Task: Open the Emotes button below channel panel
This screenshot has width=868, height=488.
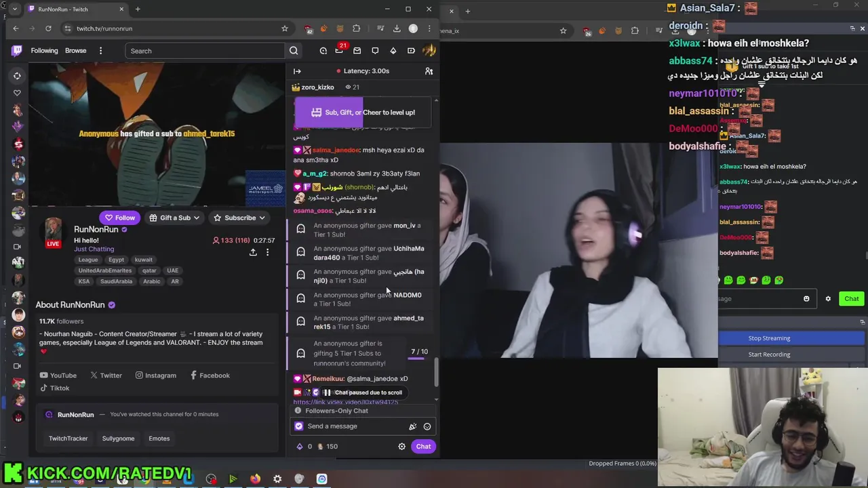Action: [x=159, y=439]
